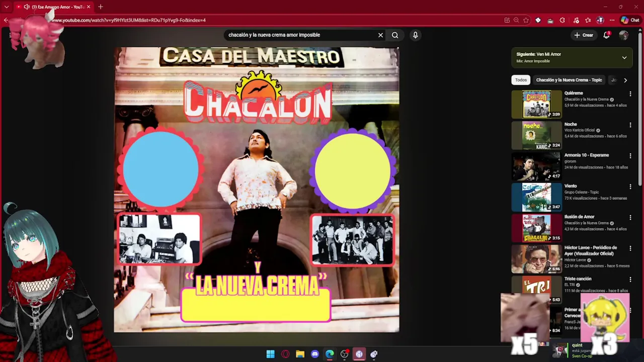Open options menu for Armonia 10 - Esperame
This screenshot has width=644, height=362.
click(x=630, y=156)
